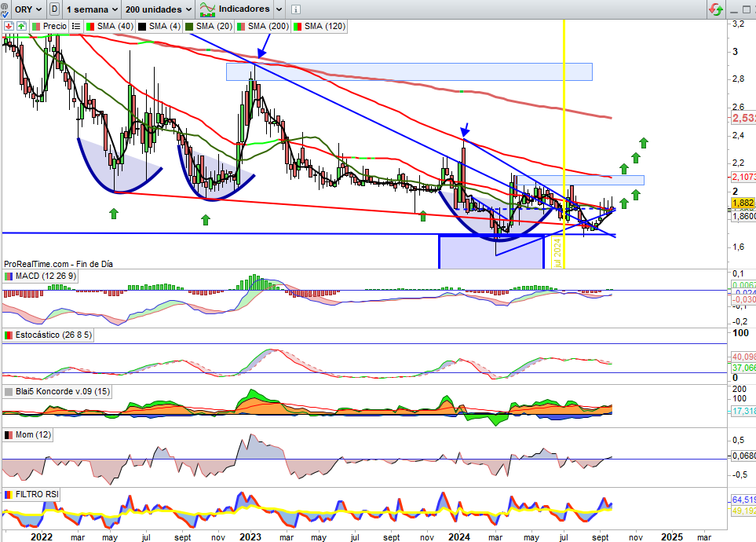Select the FILTRO RSI indicator label

31,494
